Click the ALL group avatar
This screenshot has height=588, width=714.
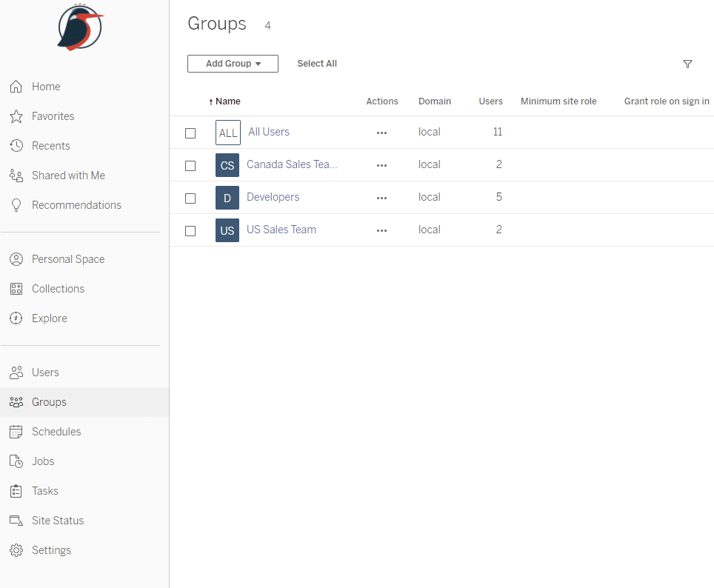click(227, 133)
